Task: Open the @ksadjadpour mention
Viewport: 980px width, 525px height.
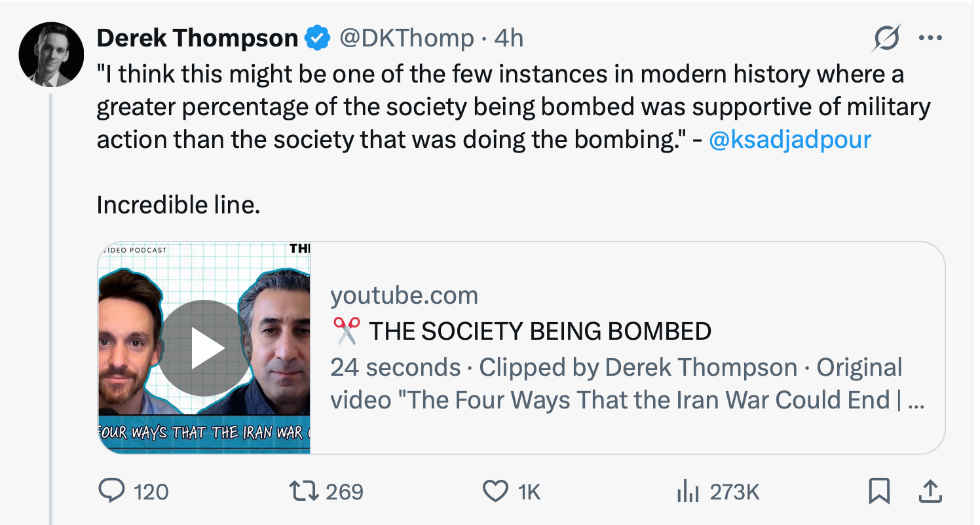Action: click(790, 139)
